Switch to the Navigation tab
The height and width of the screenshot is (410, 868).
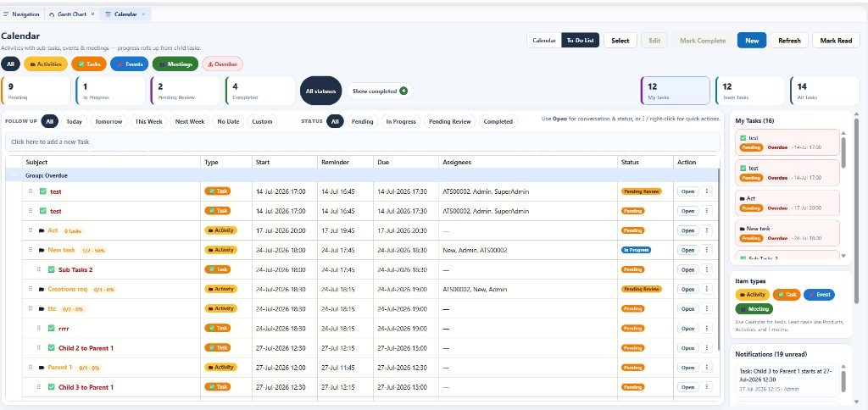21,14
